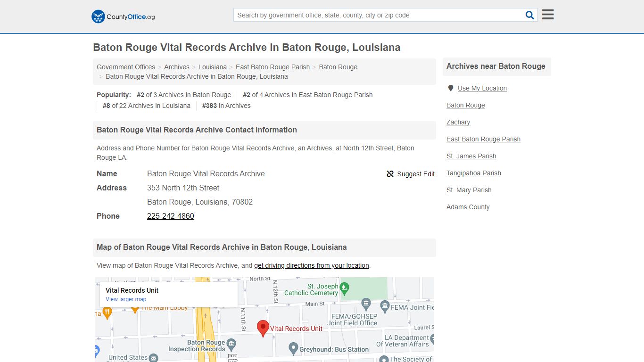Screen dimensions: 644x362
Task: Open the hamburger menu icon
Action: pos(548,15)
